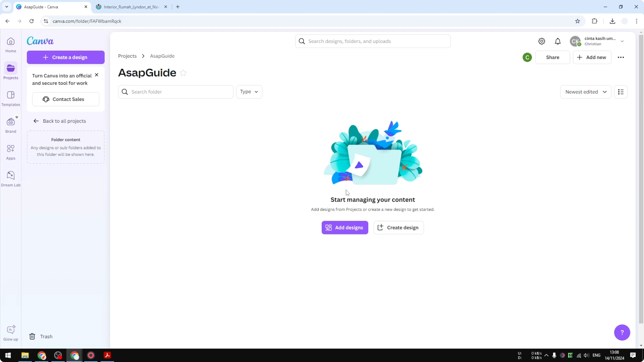Switch to the Interior_Rumah browser tab
644x362 pixels.
(130, 7)
